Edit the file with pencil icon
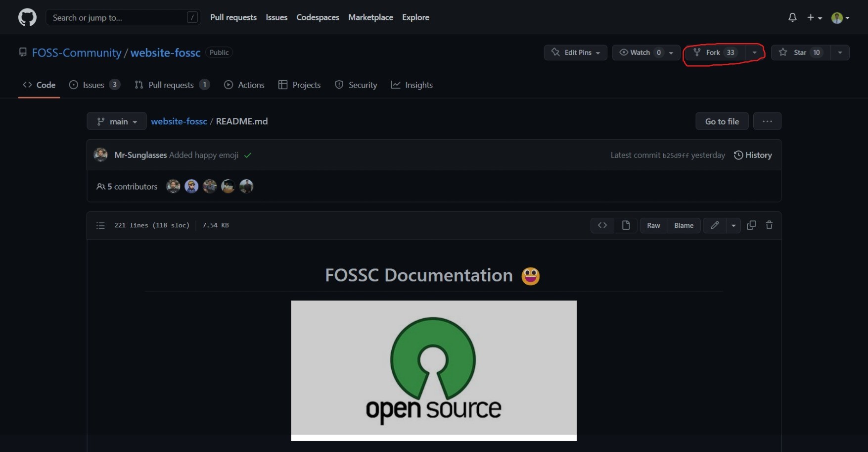 (715, 225)
